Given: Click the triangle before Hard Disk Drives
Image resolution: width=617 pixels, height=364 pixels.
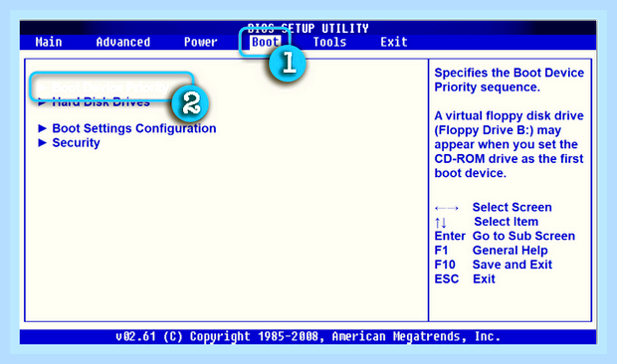Looking at the screenshot, I should coord(42,103).
